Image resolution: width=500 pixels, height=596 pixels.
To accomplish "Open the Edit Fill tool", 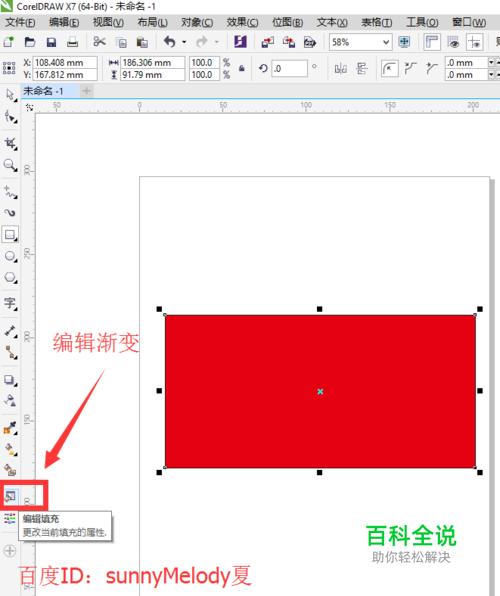I will (10, 496).
